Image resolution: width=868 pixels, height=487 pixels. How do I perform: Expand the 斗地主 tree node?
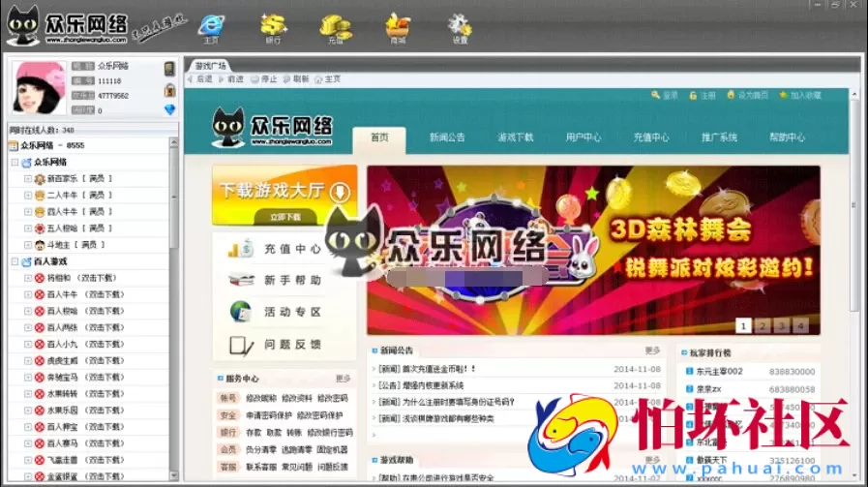28,245
